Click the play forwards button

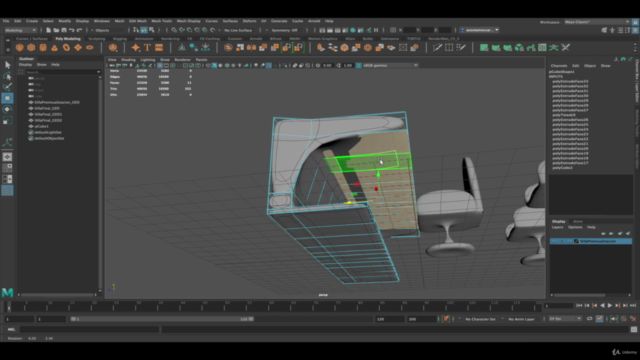[x=610, y=305]
